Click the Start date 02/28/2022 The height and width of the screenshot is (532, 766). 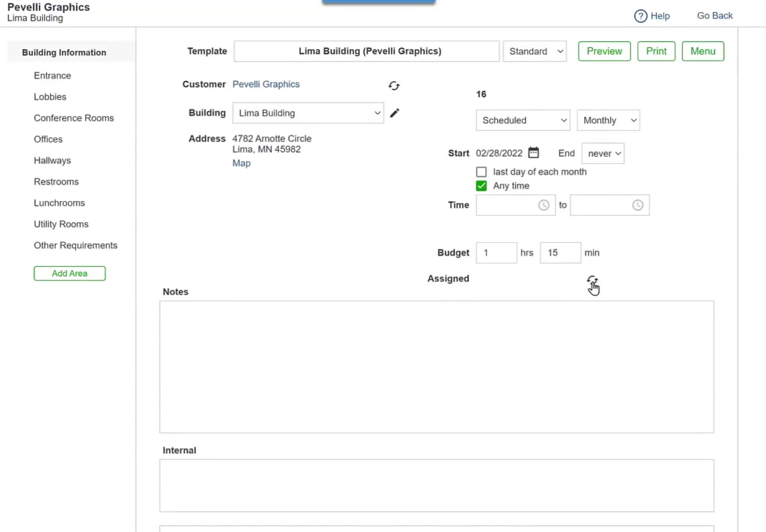(x=499, y=153)
